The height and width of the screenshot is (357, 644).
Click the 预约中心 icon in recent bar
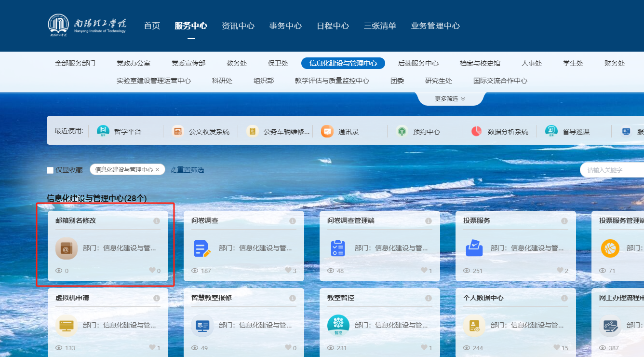tap(402, 131)
